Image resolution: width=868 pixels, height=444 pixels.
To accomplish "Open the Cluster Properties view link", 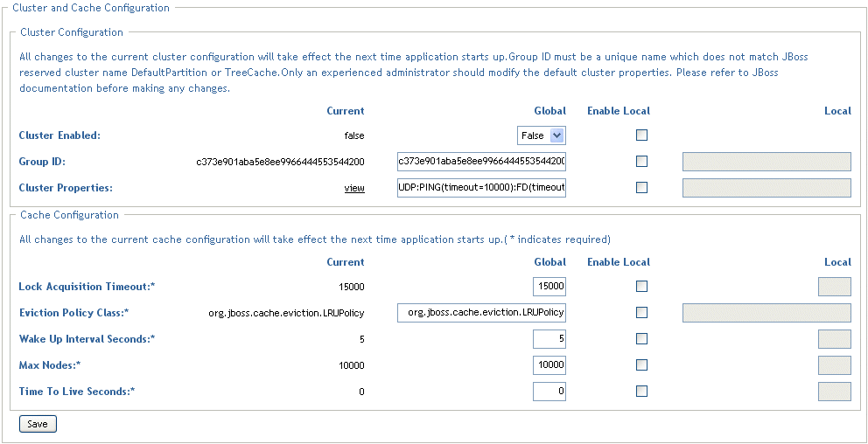I will tap(354, 188).
